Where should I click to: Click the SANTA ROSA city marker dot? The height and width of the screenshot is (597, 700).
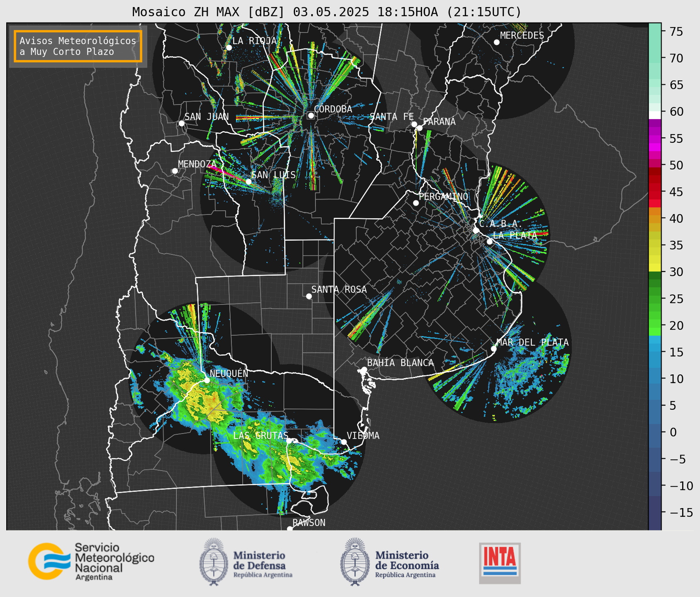[x=309, y=296]
